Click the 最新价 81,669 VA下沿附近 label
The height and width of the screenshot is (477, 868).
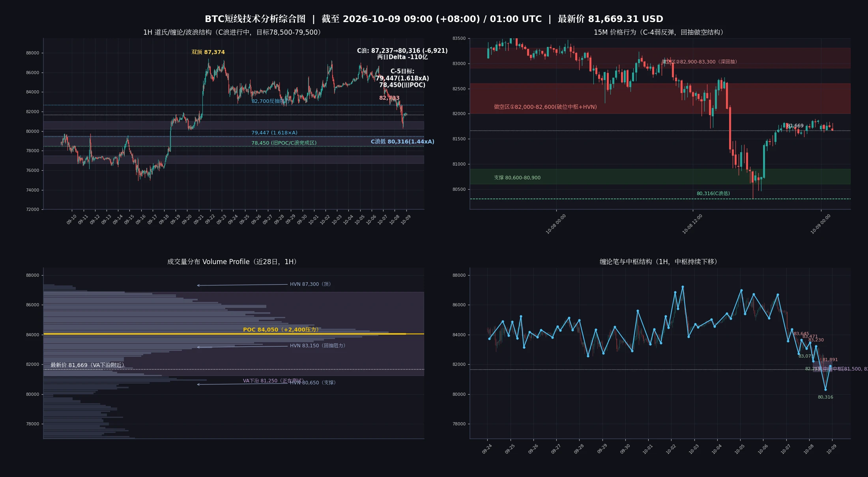87,365
